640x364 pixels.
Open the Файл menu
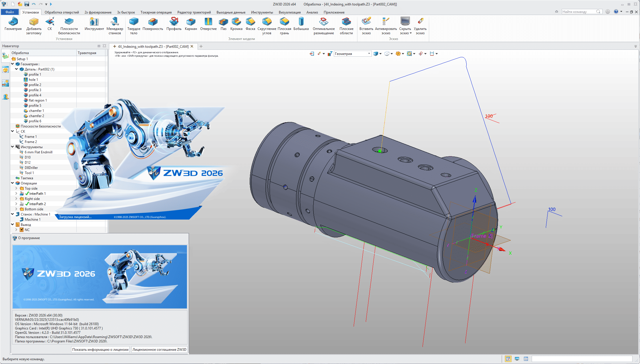pos(9,12)
